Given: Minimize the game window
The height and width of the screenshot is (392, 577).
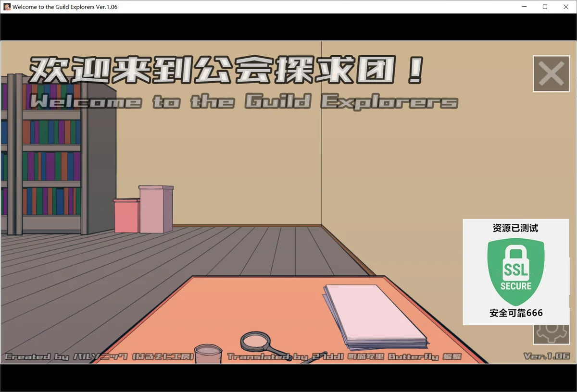Looking at the screenshot, I should [x=524, y=7].
